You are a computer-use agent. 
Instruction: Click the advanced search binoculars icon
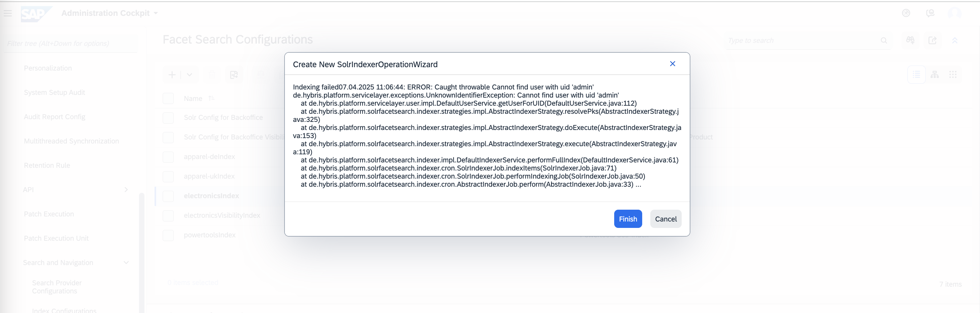(x=910, y=41)
